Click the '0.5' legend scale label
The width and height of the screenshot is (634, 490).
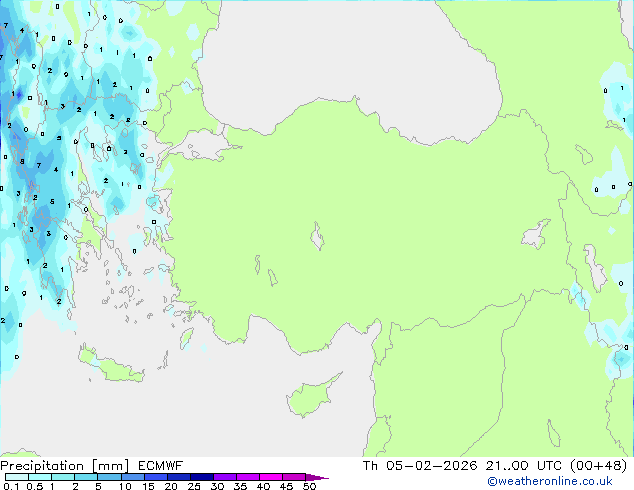[x=34, y=486]
